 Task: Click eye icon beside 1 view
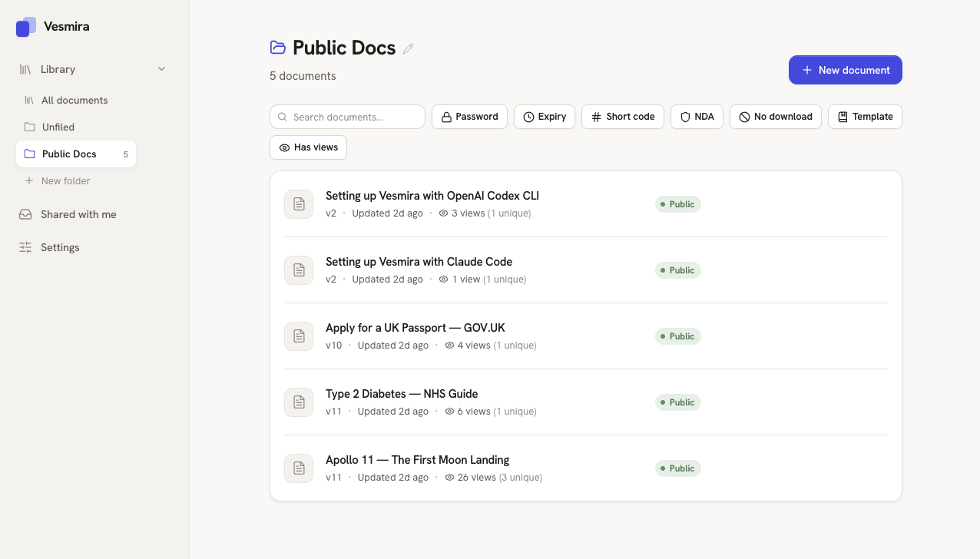(443, 279)
